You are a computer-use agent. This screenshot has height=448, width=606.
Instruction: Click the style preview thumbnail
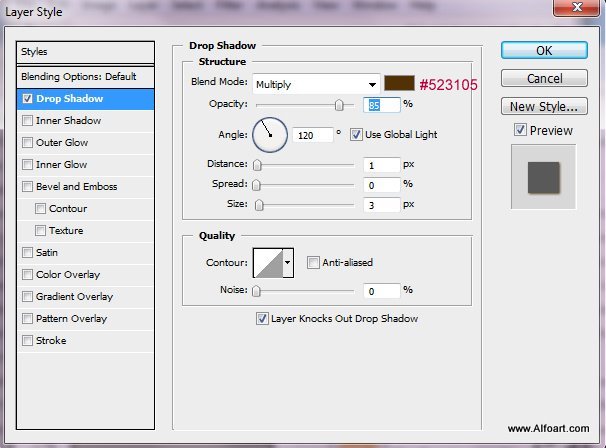pyautogui.click(x=543, y=176)
